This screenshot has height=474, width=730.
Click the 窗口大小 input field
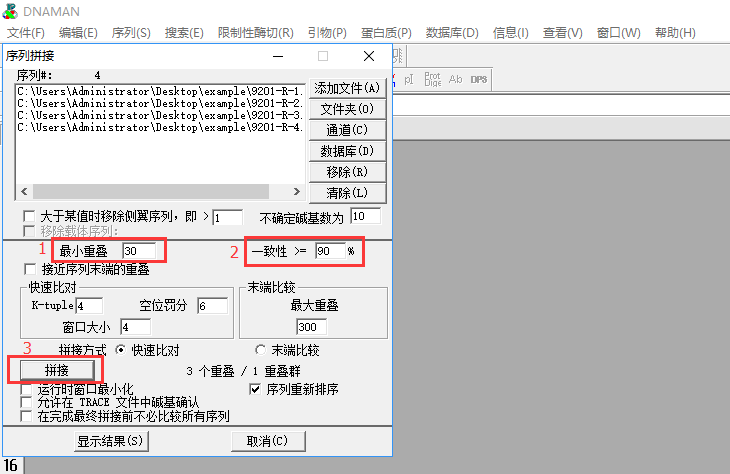click(135, 327)
